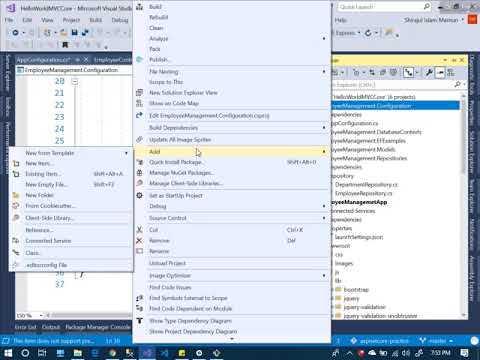Choose New Empty File in Add submenu
This screenshot has height=360, width=480.
[47, 184]
